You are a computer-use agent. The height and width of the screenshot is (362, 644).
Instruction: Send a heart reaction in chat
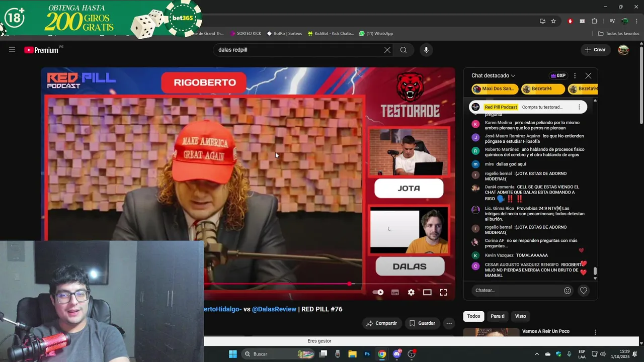(x=584, y=290)
